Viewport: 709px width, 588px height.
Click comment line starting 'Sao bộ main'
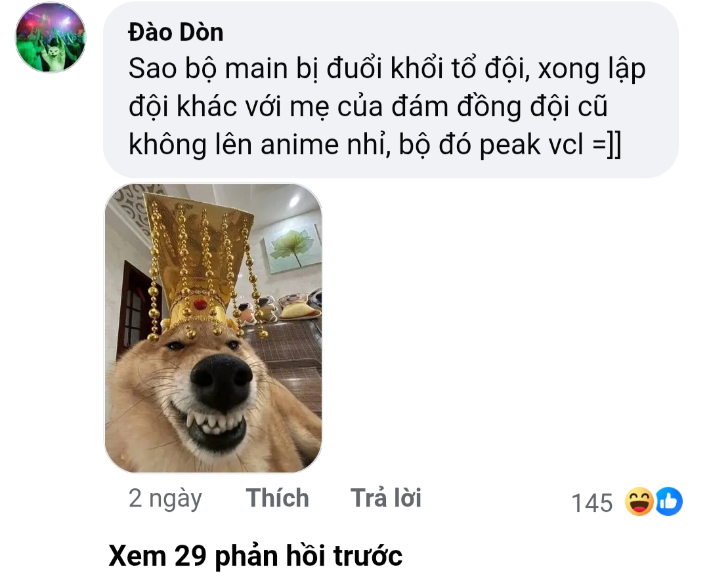point(387,69)
